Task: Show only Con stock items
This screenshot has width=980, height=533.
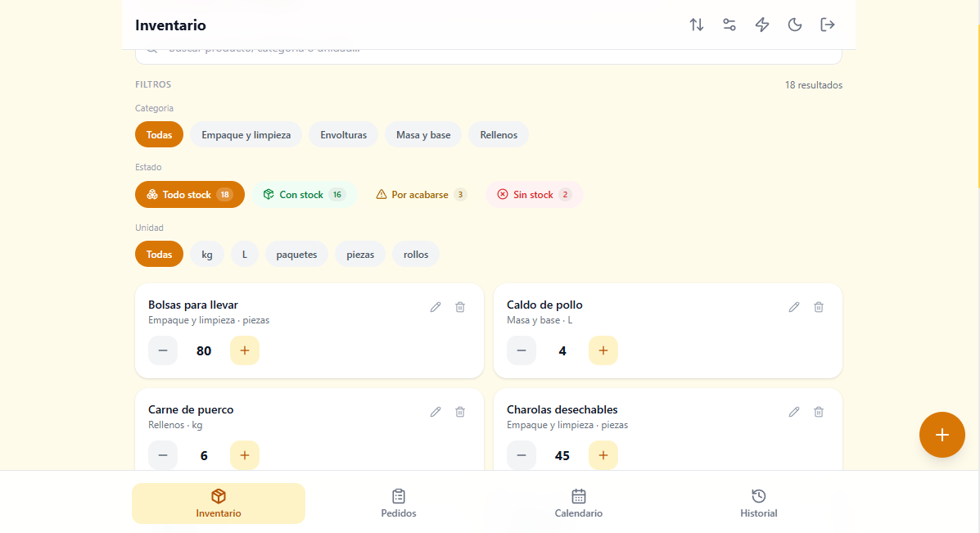Action: pyautogui.click(x=305, y=194)
